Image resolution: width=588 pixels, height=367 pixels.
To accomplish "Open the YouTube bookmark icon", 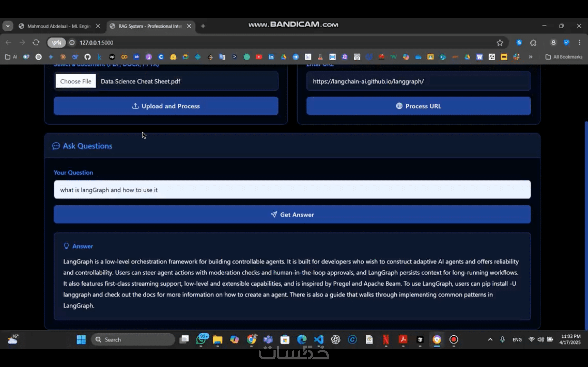I will pyautogui.click(x=259, y=57).
